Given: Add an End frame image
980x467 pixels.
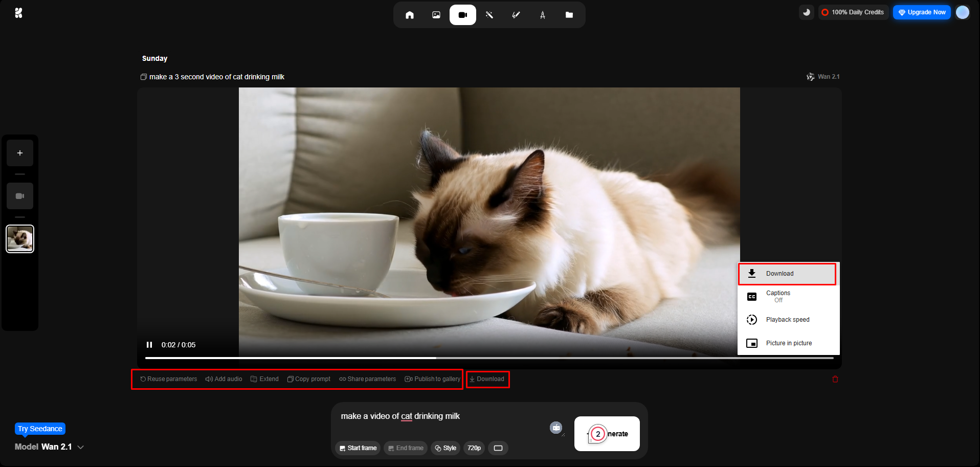Looking at the screenshot, I should click(x=406, y=448).
